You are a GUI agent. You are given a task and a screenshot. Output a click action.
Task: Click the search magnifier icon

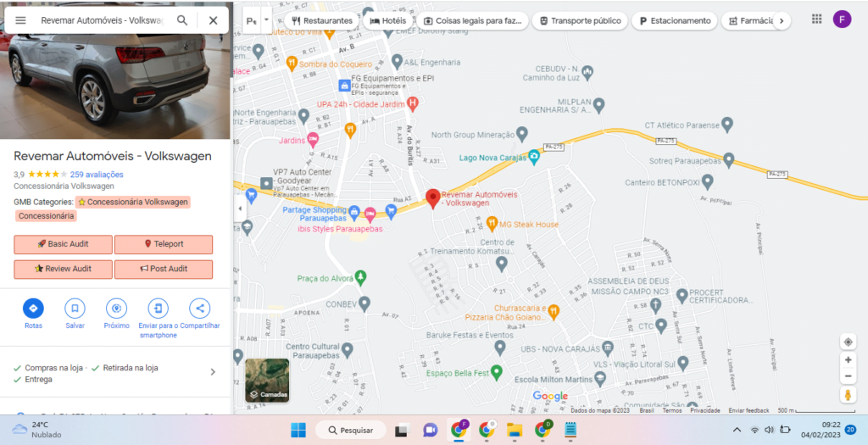pos(182,20)
